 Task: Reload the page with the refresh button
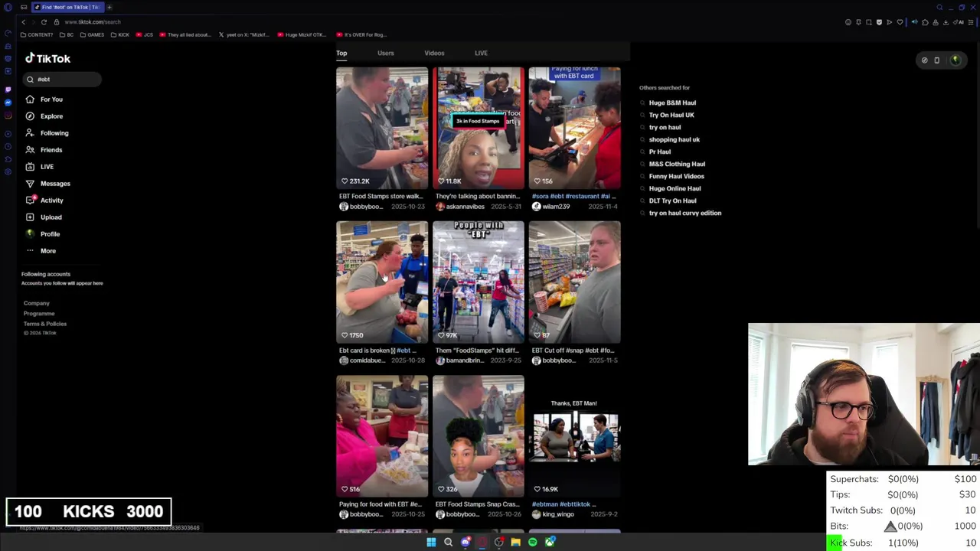44,22
